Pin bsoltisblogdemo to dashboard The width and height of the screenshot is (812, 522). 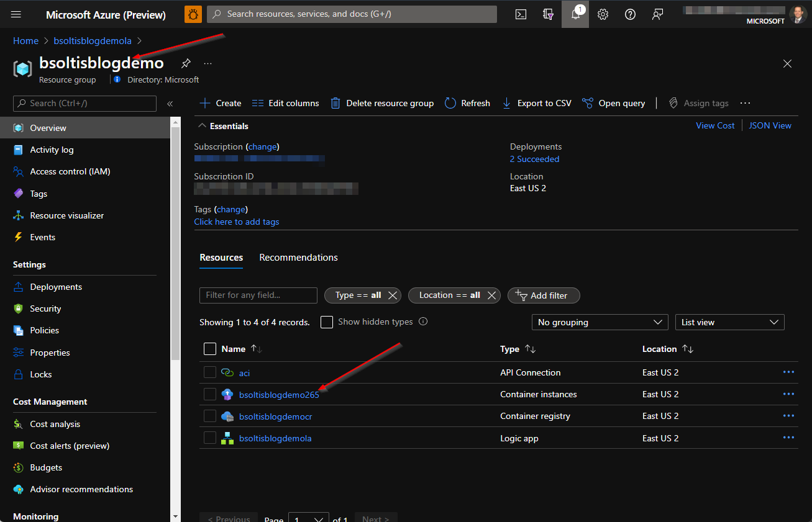(x=185, y=63)
